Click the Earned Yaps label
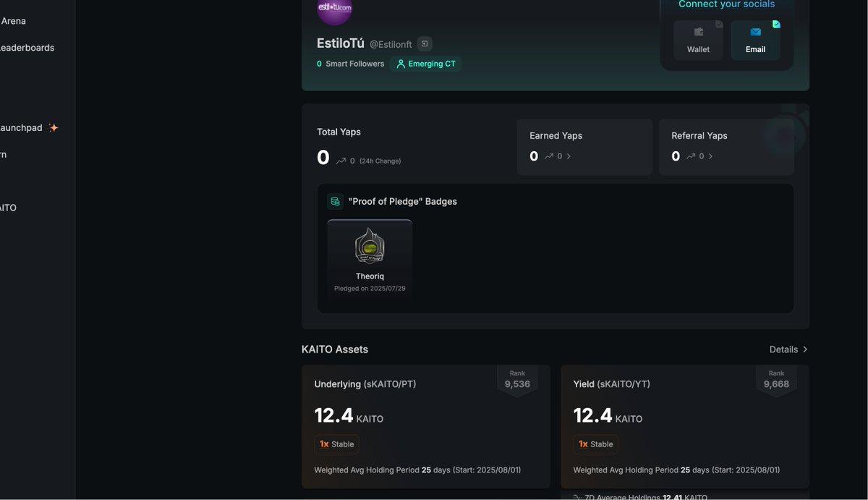Image resolution: width=868 pixels, height=500 pixels. pyautogui.click(x=556, y=135)
